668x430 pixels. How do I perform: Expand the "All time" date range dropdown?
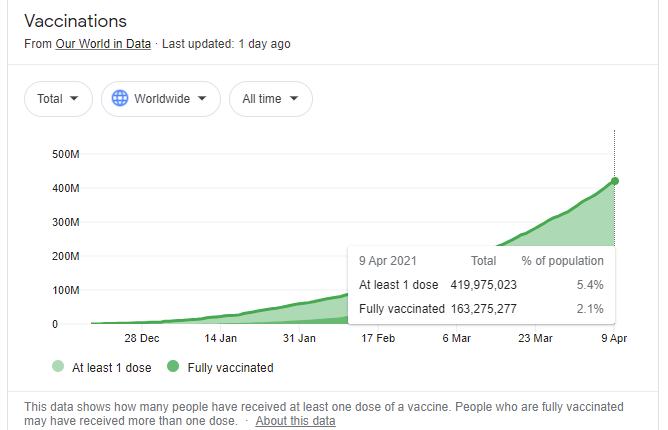[x=270, y=99]
